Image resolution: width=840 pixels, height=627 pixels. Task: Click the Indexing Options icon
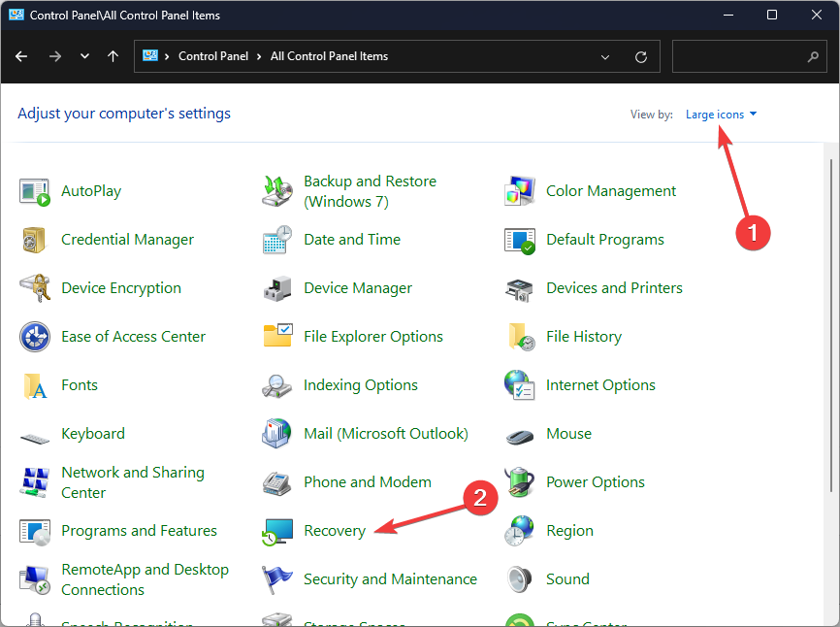coord(277,385)
